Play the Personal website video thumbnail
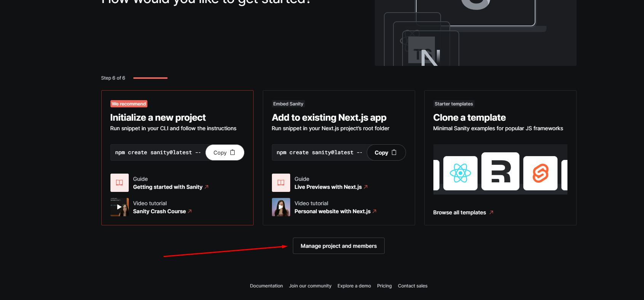Image resolution: width=644 pixels, height=300 pixels. (x=281, y=207)
